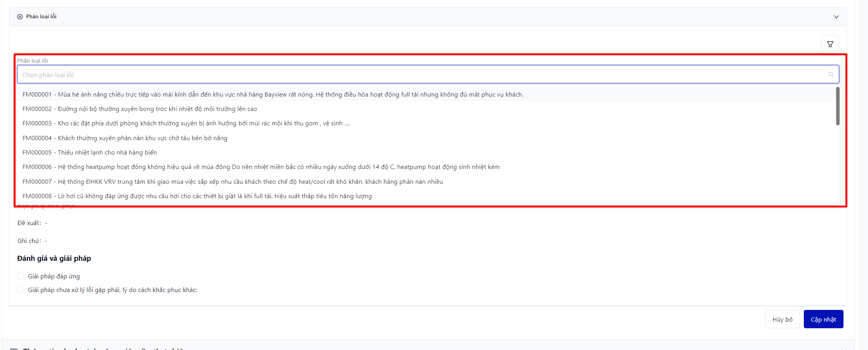
Task: Select option FM000001 about Bayview restaurant heat
Action: (272, 95)
